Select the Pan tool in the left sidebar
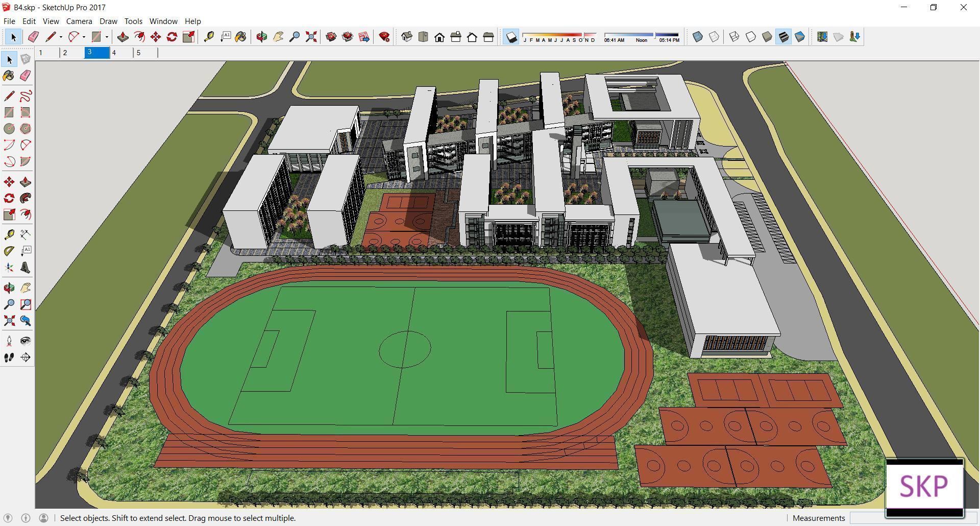Viewport: 980px width, 526px height. pos(26,287)
